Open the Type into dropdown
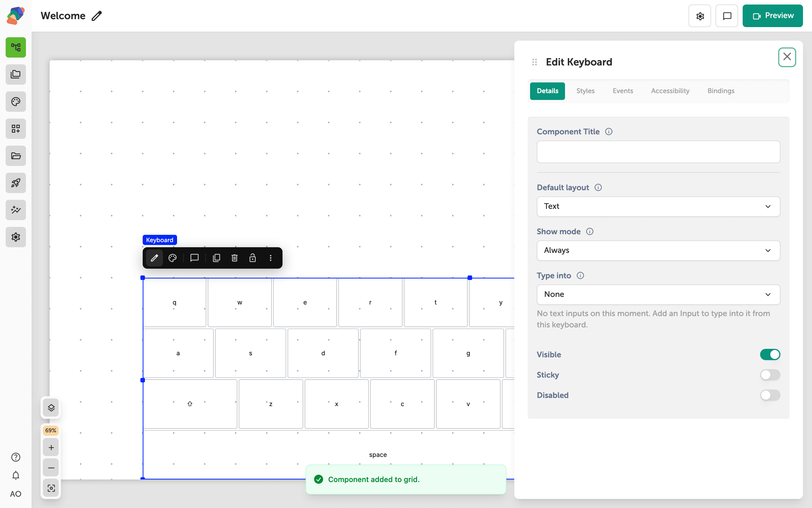 tap(658, 294)
